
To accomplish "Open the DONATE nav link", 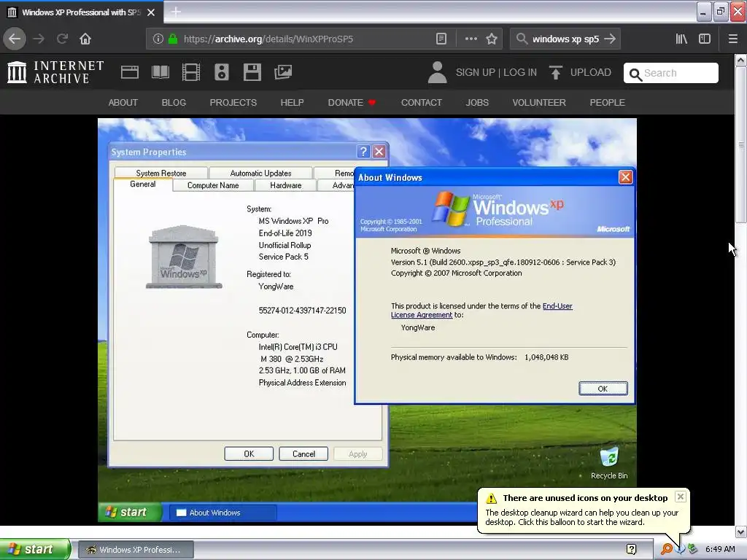I will (x=352, y=102).
